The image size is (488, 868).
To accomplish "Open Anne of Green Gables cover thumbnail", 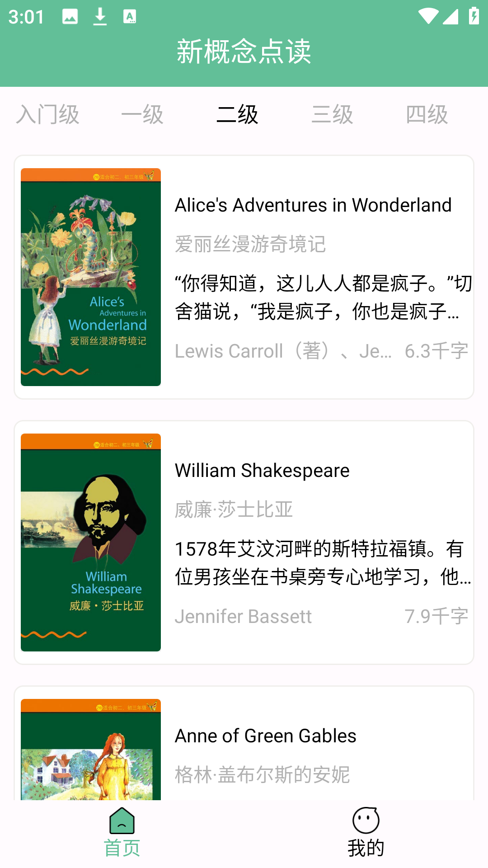I will [91, 750].
